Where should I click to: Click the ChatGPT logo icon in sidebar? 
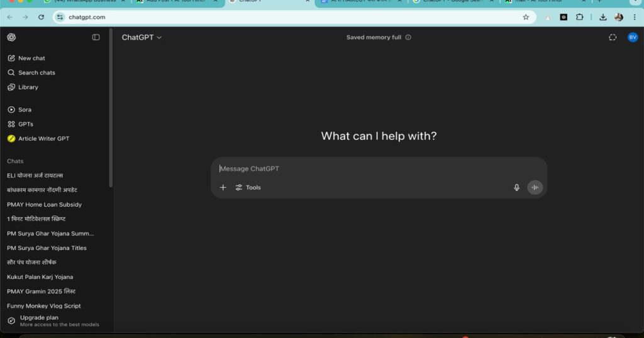(x=11, y=37)
